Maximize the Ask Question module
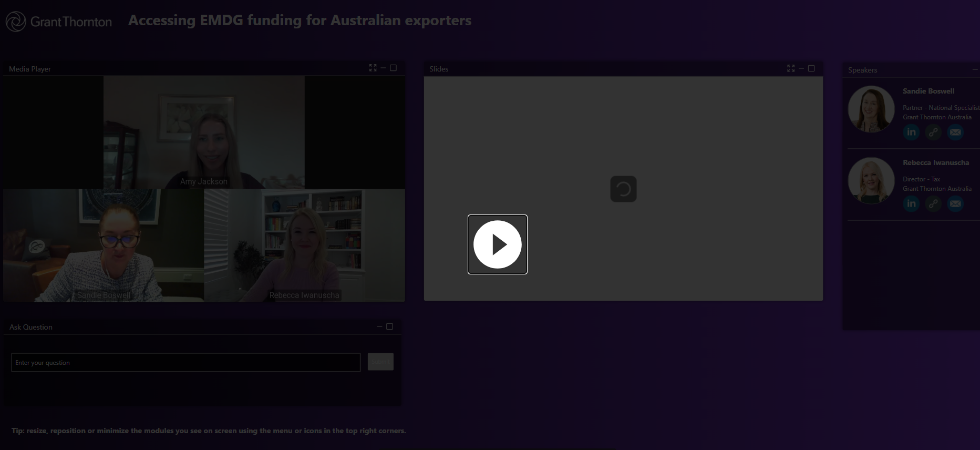The width and height of the screenshot is (980, 450). tap(389, 326)
